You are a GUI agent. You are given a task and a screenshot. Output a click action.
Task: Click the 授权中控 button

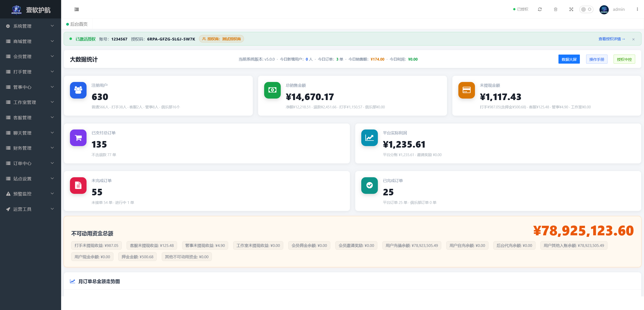pos(624,59)
